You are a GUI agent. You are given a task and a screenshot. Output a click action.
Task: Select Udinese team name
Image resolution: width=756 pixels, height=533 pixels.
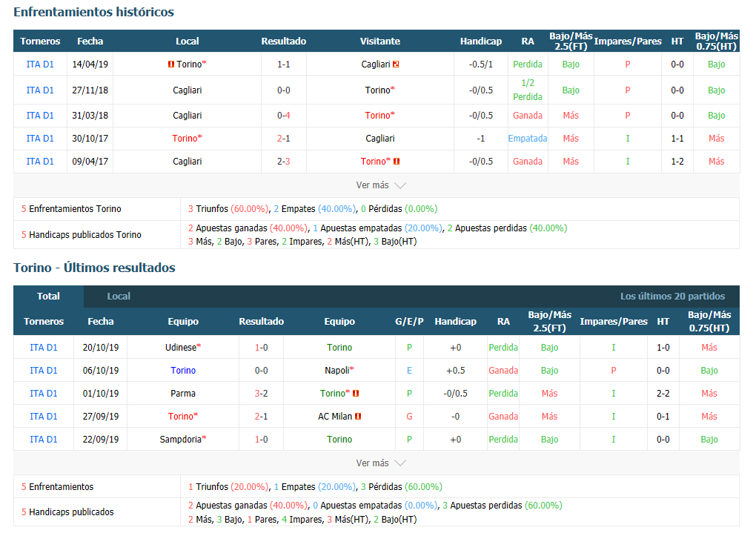[182, 347]
